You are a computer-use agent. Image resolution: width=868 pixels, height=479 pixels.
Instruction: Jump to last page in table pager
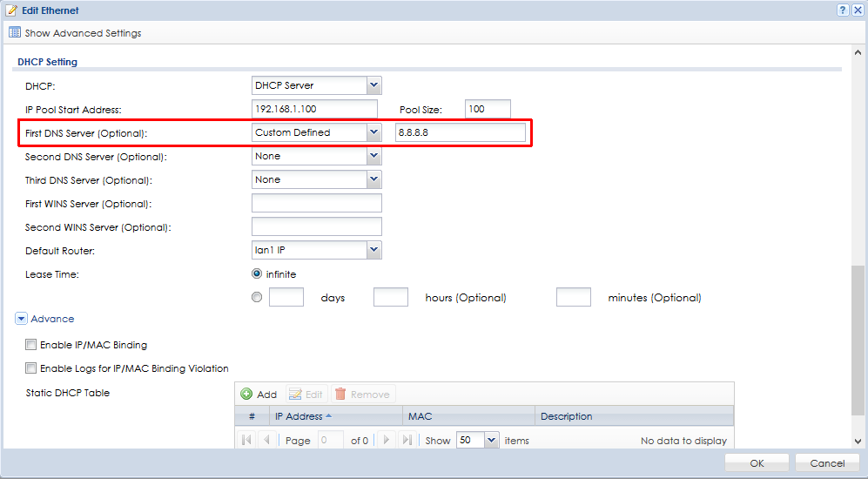click(x=407, y=441)
